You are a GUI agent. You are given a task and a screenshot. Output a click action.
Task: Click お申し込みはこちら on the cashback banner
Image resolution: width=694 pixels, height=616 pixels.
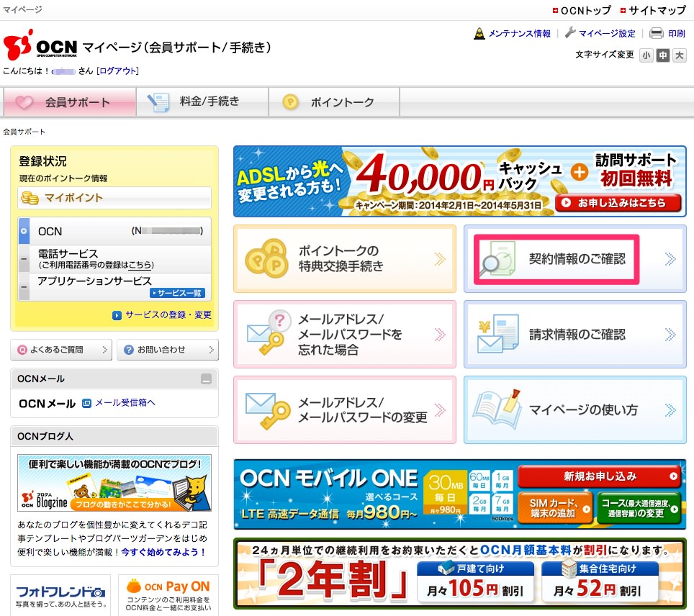pyautogui.click(x=618, y=203)
